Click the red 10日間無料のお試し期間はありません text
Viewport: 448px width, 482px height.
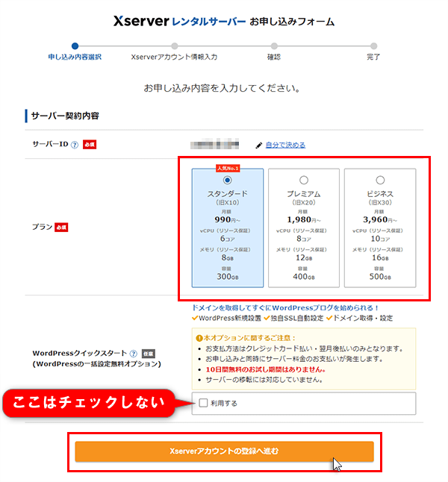click(266, 369)
